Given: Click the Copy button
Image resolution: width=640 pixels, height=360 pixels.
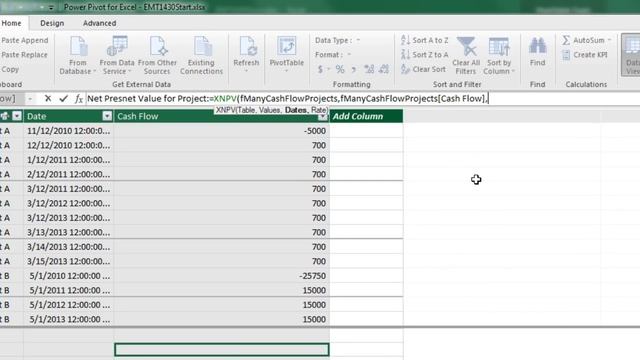Looking at the screenshot, I should (10, 69).
